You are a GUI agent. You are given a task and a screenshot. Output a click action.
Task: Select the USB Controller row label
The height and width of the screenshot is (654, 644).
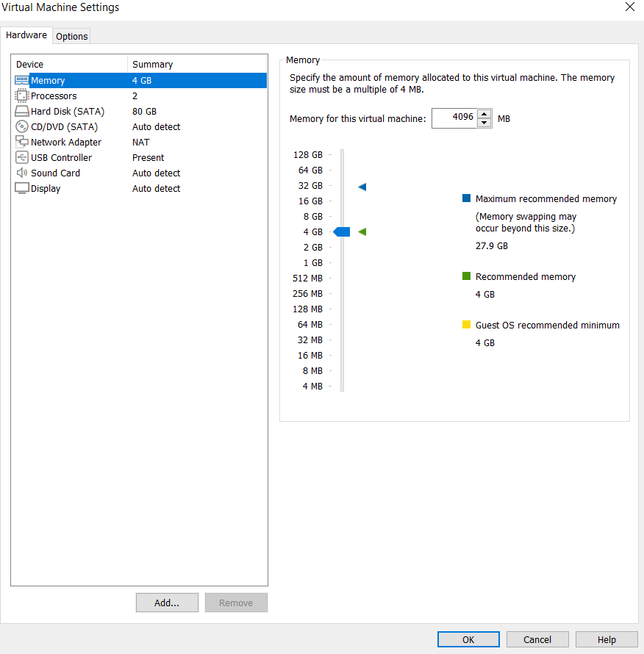click(61, 158)
